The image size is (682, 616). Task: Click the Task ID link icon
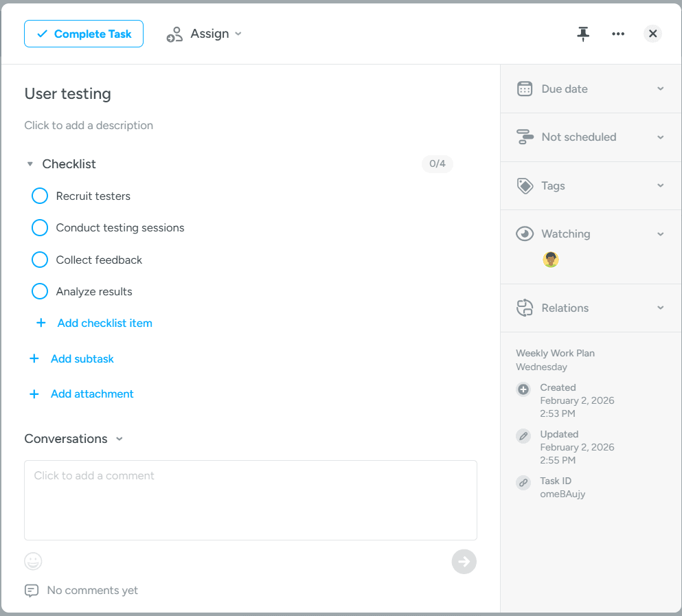click(523, 483)
